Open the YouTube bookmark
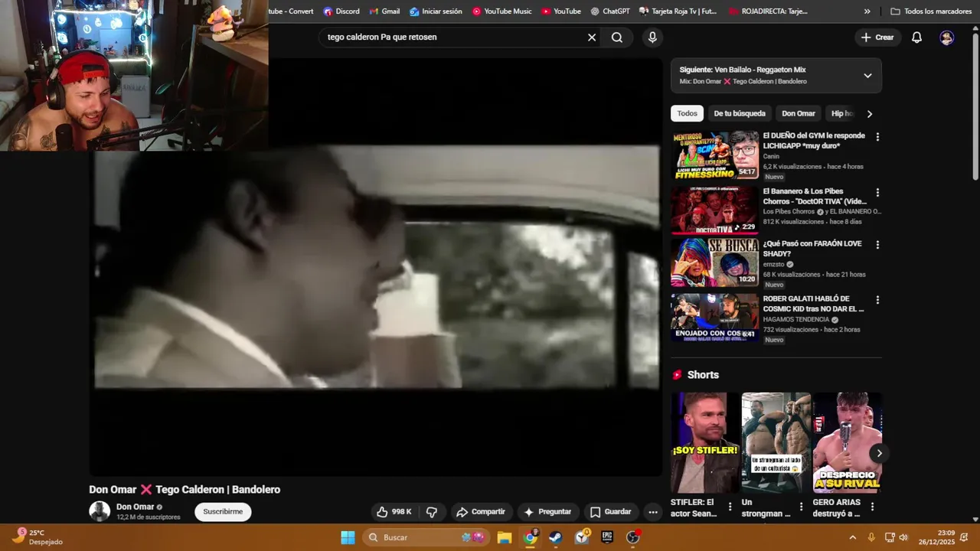The image size is (980, 551). (x=560, y=11)
